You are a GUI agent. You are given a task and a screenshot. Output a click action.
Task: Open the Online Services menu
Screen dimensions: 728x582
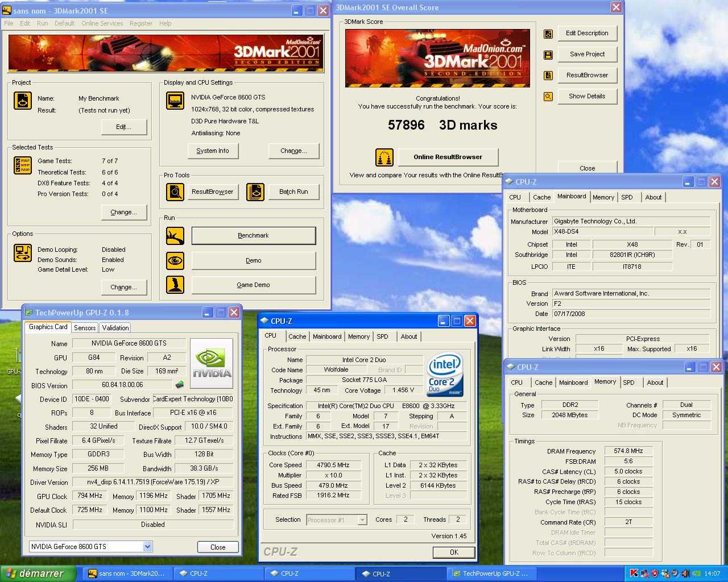(x=102, y=23)
